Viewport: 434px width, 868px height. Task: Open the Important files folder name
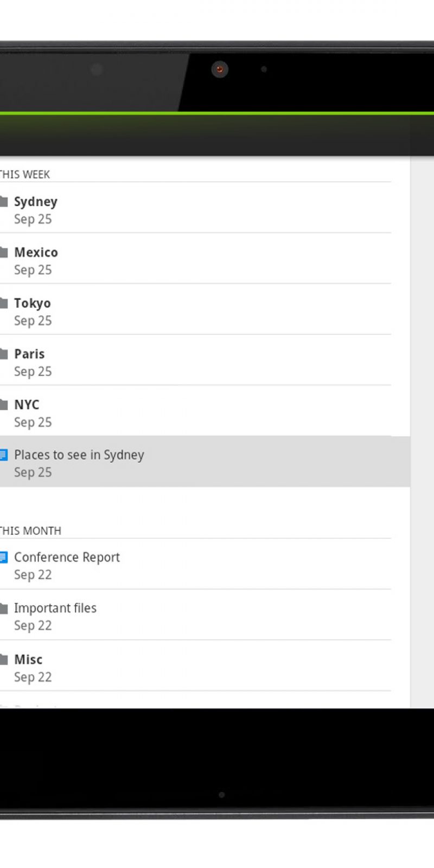click(55, 608)
